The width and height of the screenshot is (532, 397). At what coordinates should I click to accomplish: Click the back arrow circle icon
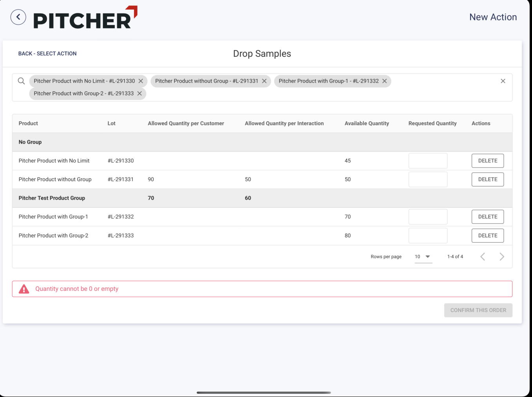tap(18, 17)
